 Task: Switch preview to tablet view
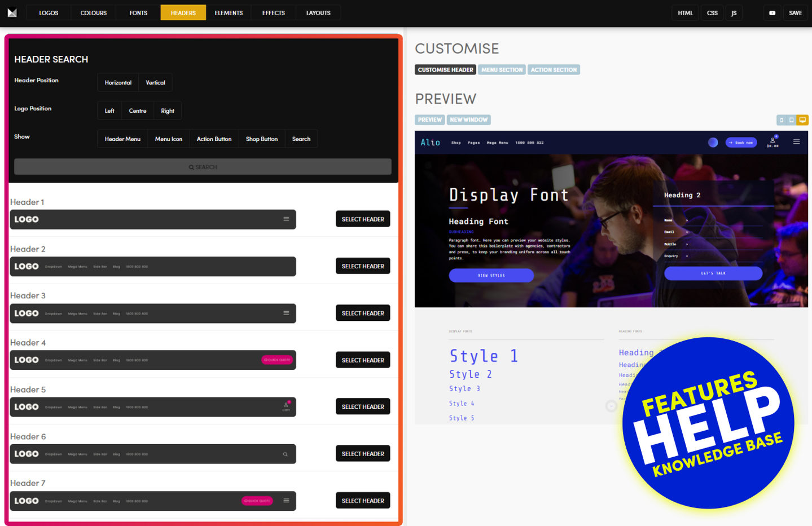click(x=792, y=120)
